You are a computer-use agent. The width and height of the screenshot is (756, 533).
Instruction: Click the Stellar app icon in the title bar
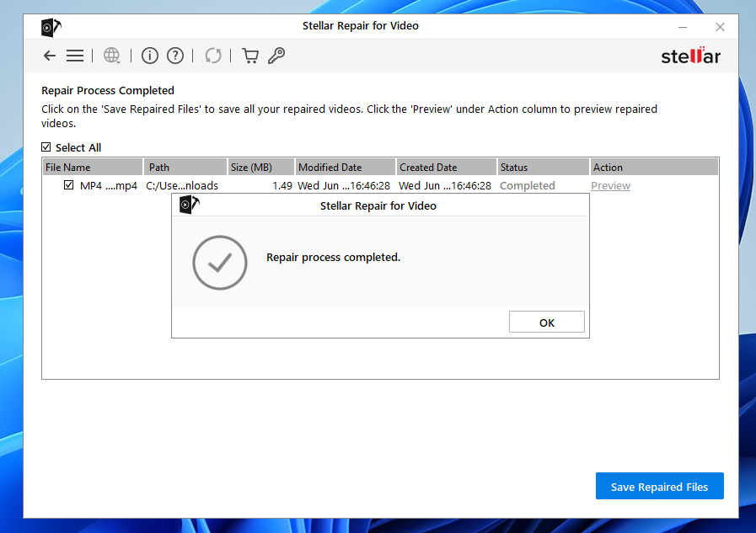[x=51, y=27]
